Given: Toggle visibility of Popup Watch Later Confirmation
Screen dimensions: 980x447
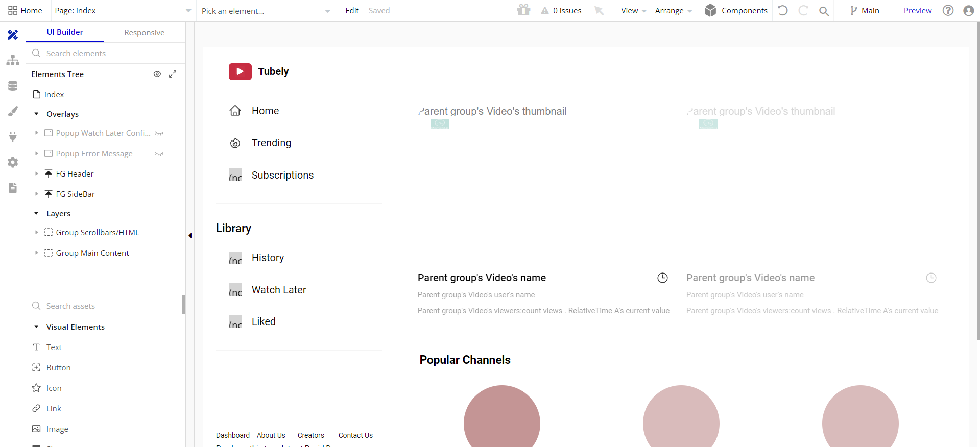Looking at the screenshot, I should click(159, 133).
